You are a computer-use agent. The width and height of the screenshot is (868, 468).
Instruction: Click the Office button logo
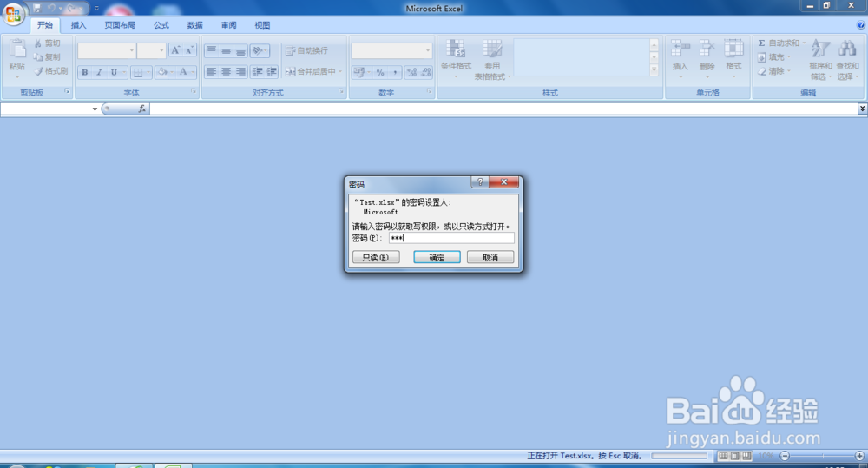(x=13, y=14)
